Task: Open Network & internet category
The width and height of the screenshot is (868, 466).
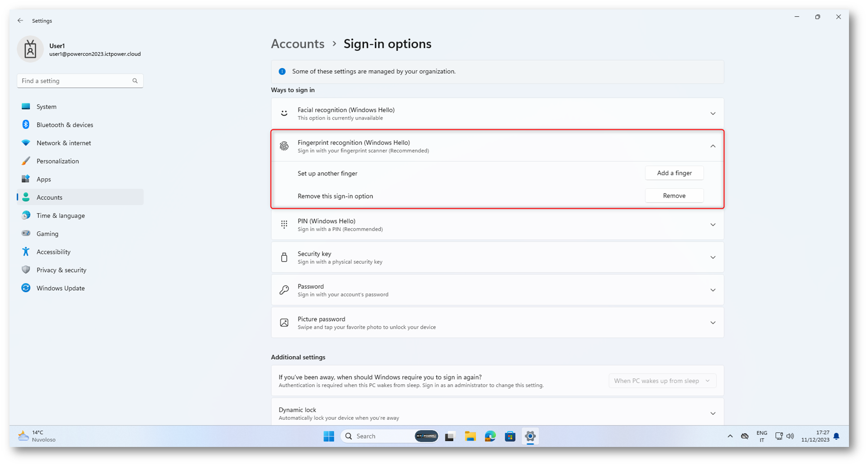Action: coord(80,143)
